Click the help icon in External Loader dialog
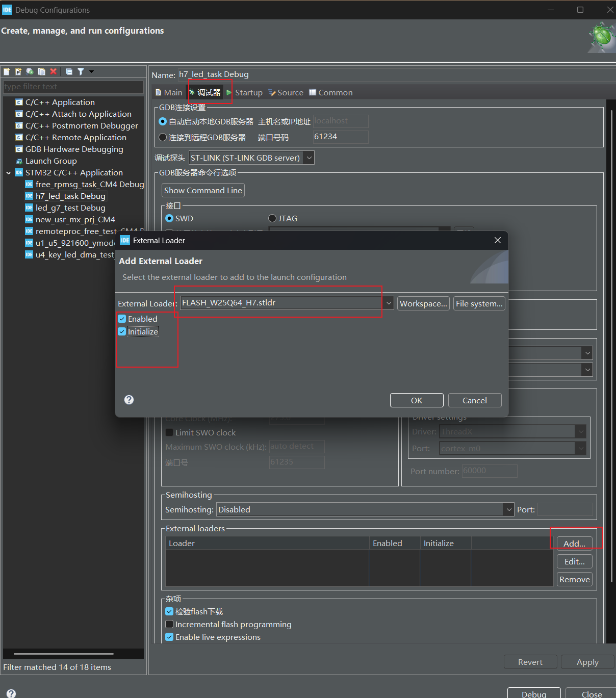 (x=129, y=400)
